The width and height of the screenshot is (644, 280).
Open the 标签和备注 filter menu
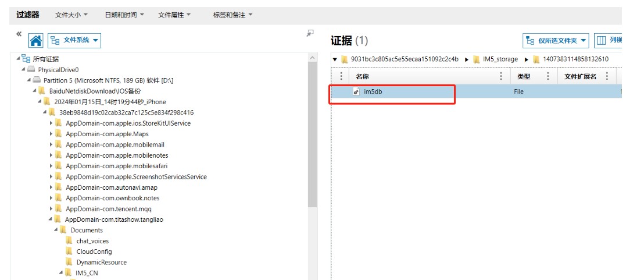[232, 15]
